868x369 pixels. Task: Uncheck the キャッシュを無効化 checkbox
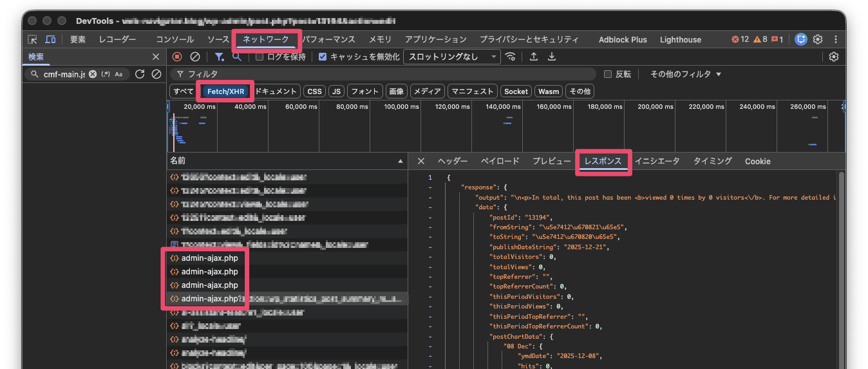coord(323,57)
